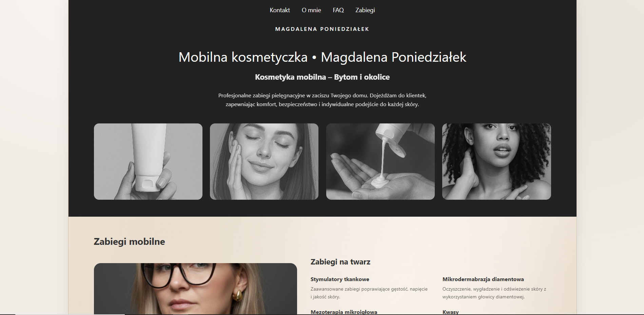Select the Zabiegi mobilne section heading

coord(129,241)
